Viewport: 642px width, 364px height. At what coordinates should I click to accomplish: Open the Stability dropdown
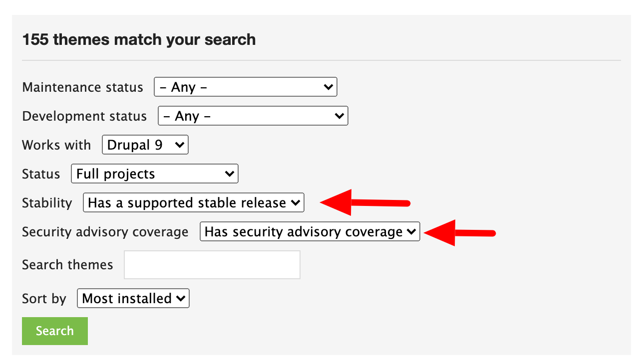click(x=193, y=202)
